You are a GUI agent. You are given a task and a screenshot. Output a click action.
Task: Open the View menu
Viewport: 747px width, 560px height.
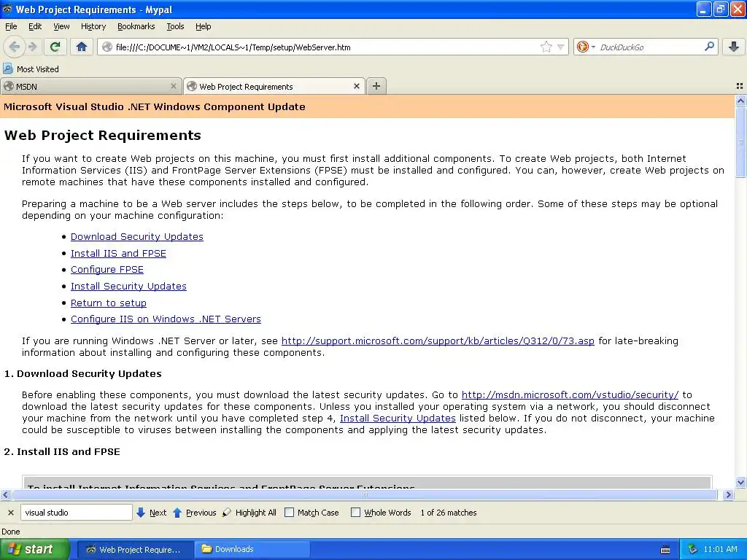coord(61,27)
